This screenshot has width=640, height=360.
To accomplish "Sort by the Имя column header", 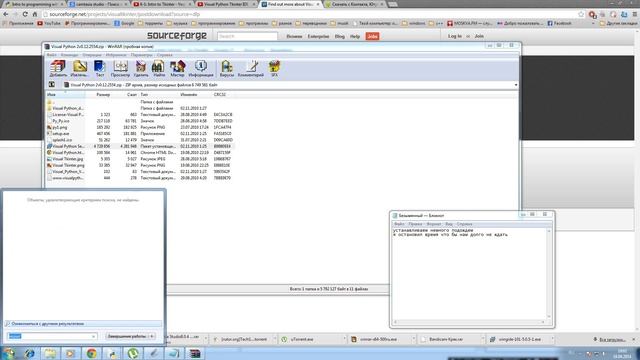I will click(x=65, y=95).
